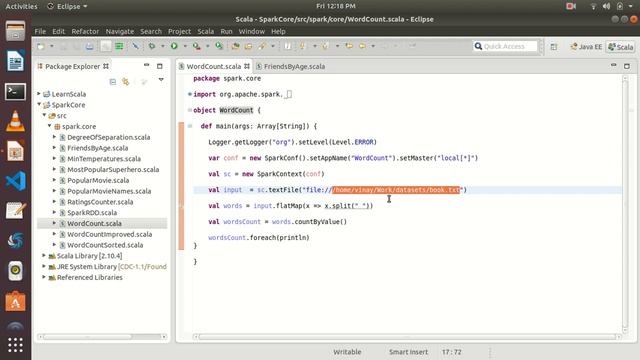The image size is (640, 360).
Task: Open the External Tools dropdown arrow
Action: [x=207, y=46]
